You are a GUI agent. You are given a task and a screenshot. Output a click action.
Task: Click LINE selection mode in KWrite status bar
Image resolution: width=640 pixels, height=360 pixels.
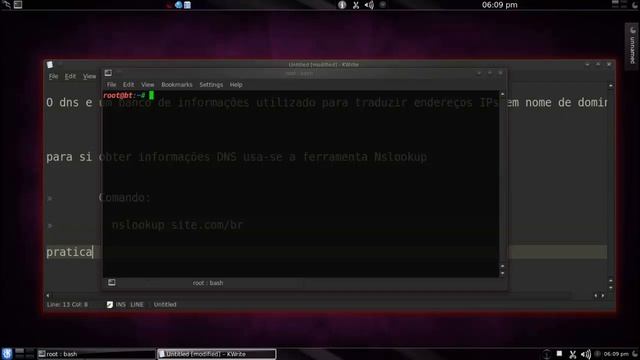(137, 304)
